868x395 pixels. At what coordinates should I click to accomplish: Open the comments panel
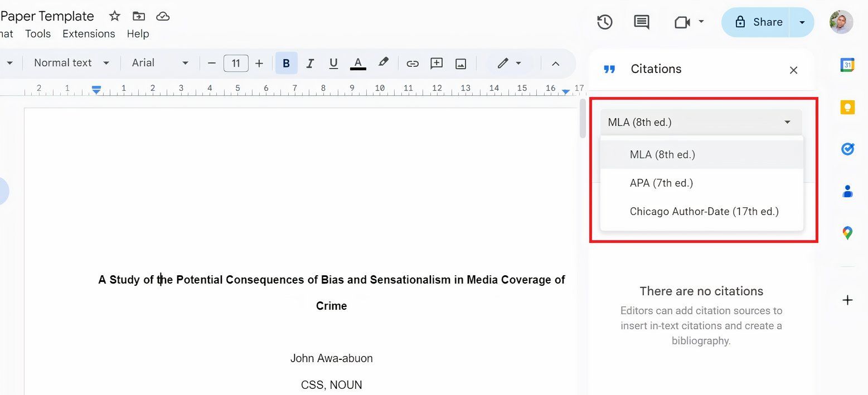click(x=641, y=22)
